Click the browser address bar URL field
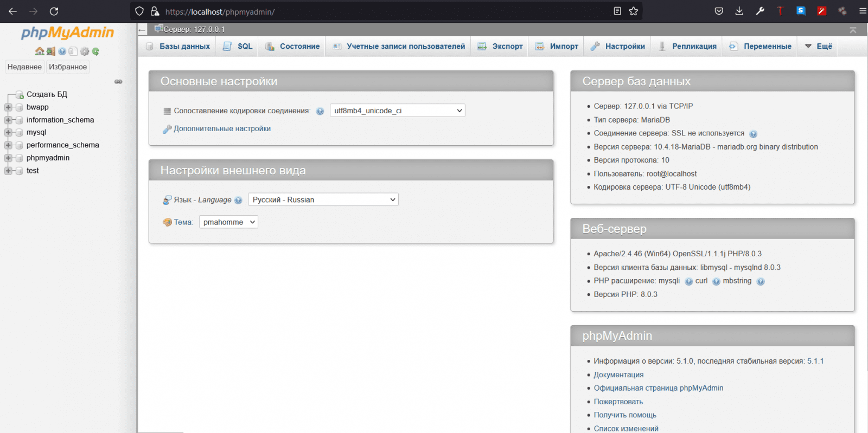 click(x=386, y=11)
